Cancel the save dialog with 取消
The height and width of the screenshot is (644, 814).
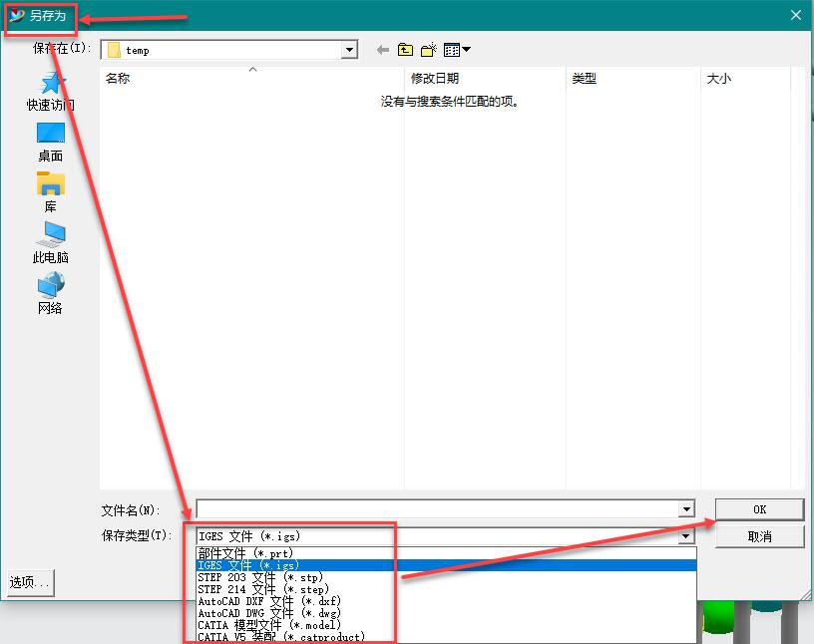coord(759,535)
